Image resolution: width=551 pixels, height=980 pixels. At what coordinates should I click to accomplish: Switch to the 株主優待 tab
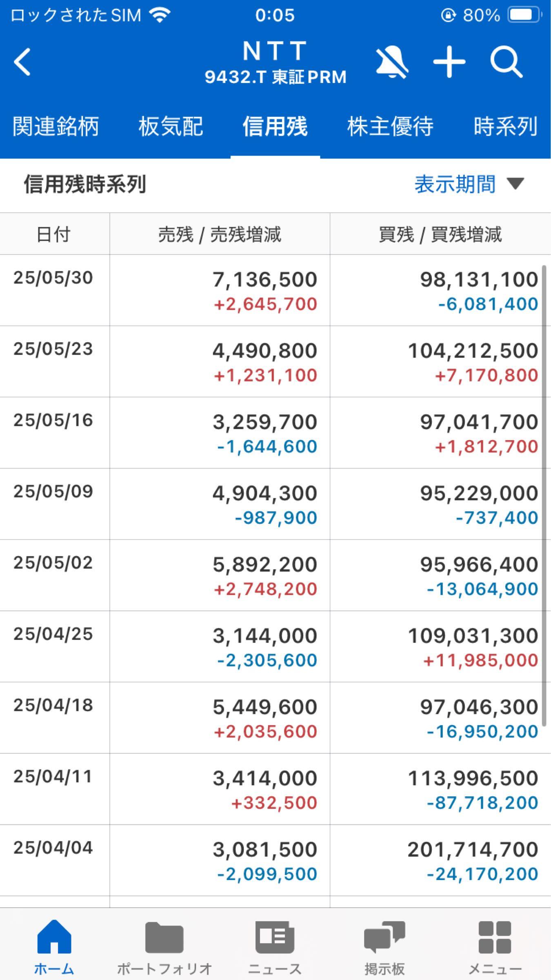[x=390, y=126]
